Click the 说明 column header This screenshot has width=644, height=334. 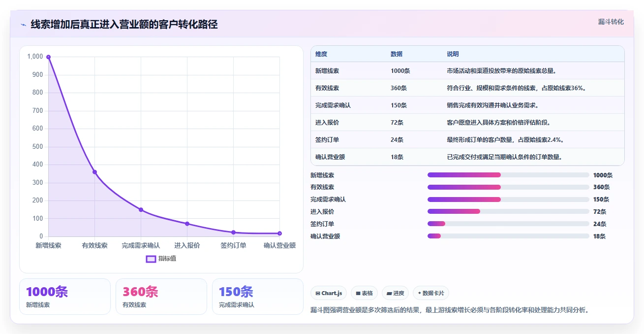(453, 54)
